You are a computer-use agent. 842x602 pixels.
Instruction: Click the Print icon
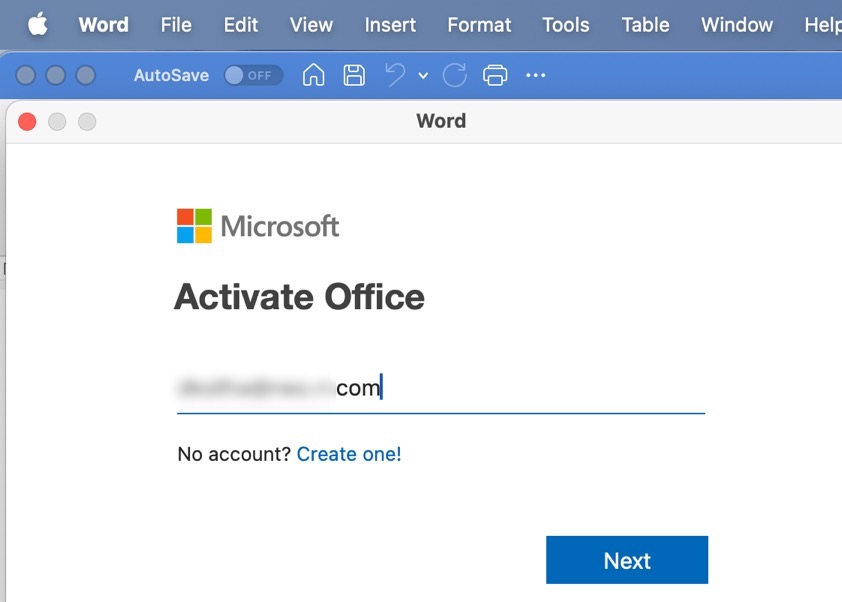(495, 75)
